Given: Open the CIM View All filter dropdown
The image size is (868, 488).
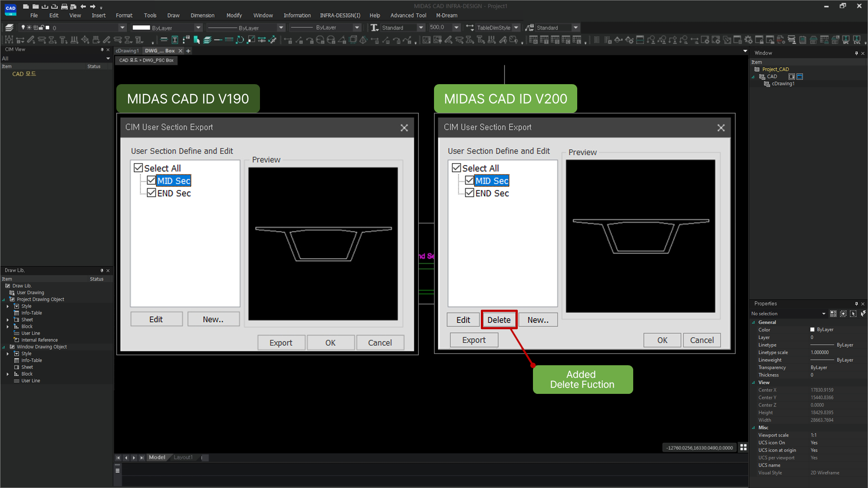Looking at the screenshot, I should 108,59.
